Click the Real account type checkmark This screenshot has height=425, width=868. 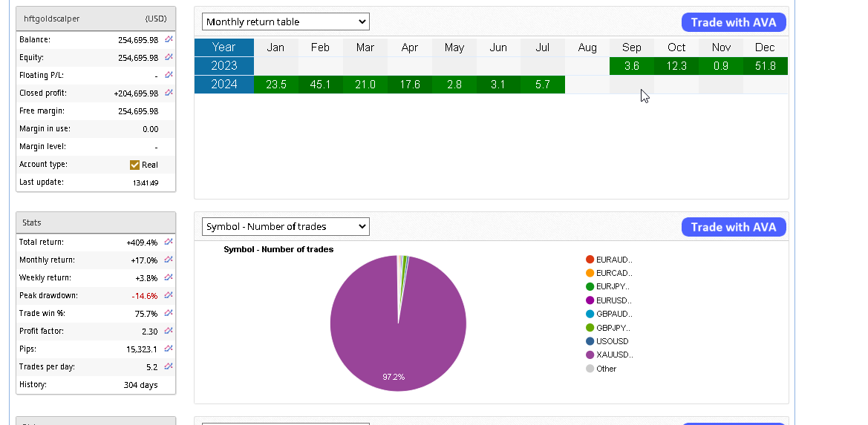pos(134,165)
